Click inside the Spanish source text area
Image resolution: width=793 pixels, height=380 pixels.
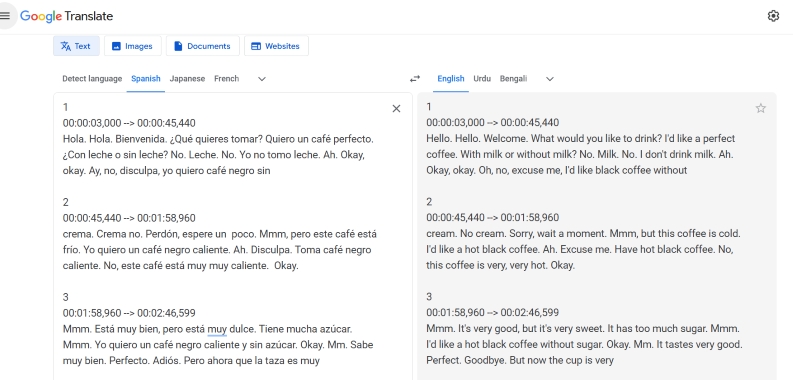[x=233, y=236]
